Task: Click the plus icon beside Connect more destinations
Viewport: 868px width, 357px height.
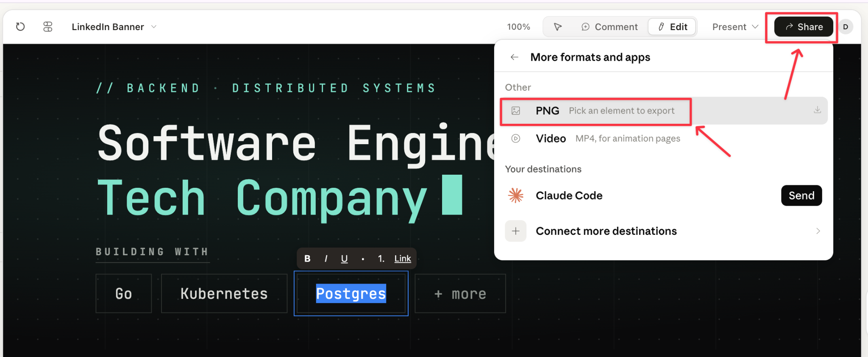Action: click(x=516, y=231)
